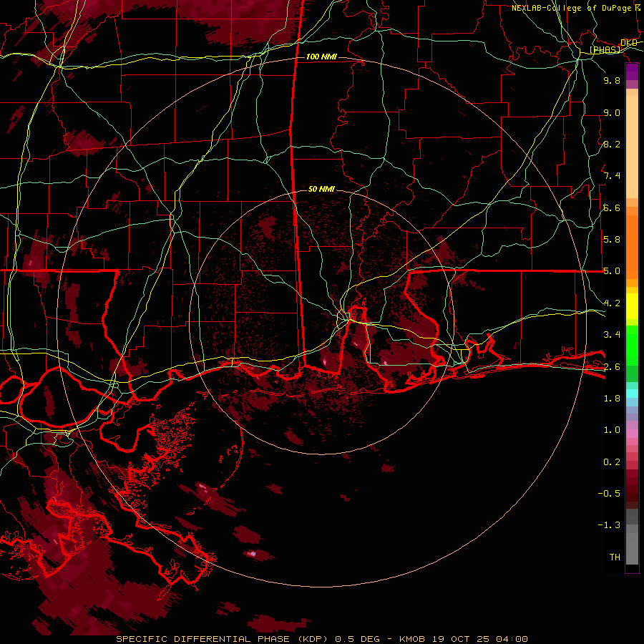Click the 4.2 value on the color scale

[x=612, y=303]
